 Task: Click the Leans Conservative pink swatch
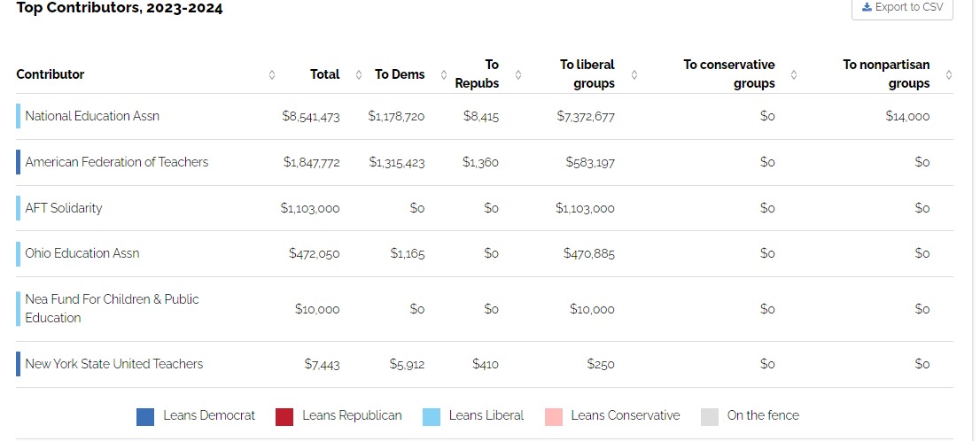[x=554, y=416]
